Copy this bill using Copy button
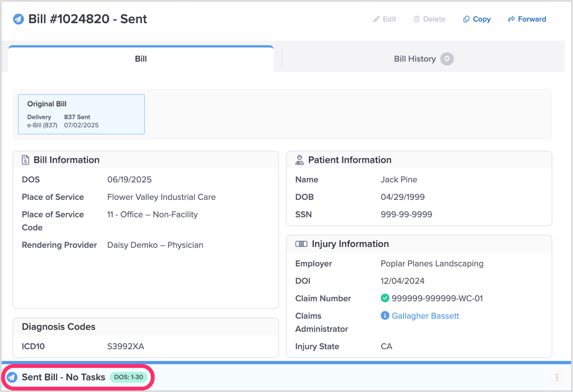 [477, 19]
